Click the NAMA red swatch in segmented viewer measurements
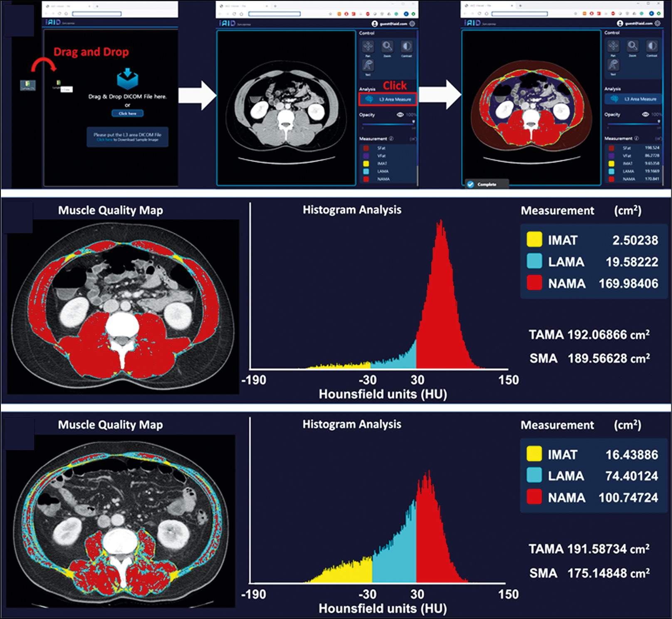This screenshot has width=672, height=619. click(611, 179)
